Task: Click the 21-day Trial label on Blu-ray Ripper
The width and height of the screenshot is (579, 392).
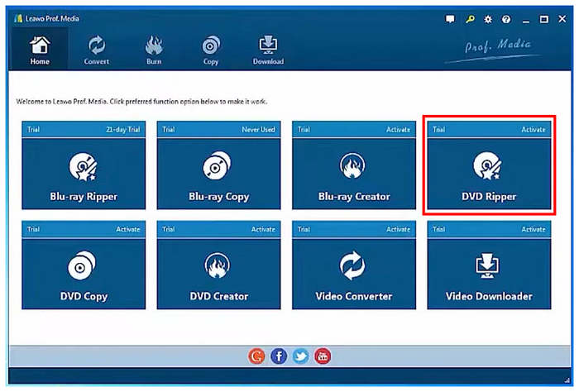Action: (x=123, y=130)
